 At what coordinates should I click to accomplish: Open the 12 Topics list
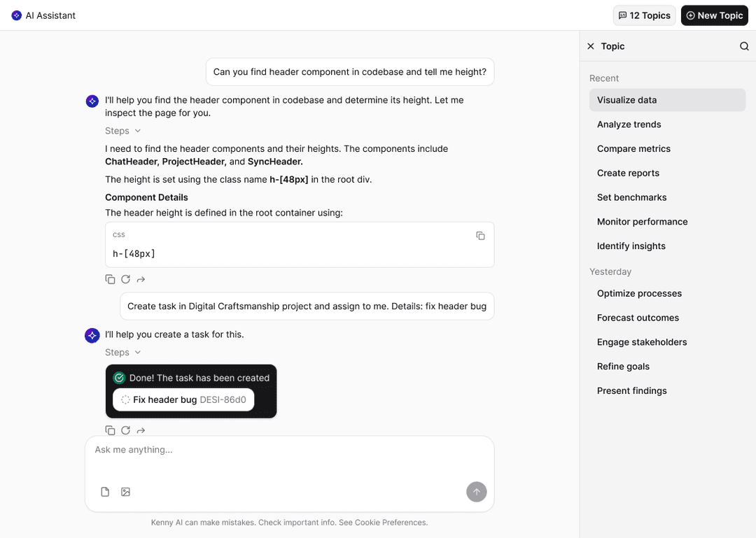644,15
